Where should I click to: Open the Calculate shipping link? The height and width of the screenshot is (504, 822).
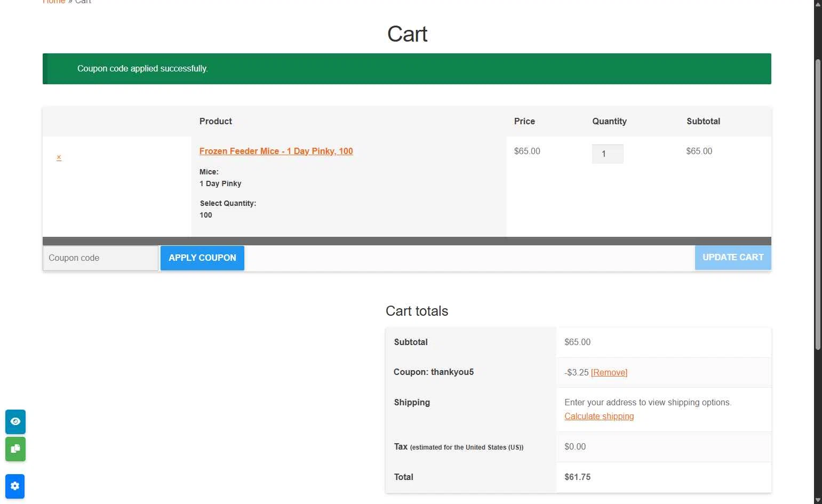pos(599,416)
